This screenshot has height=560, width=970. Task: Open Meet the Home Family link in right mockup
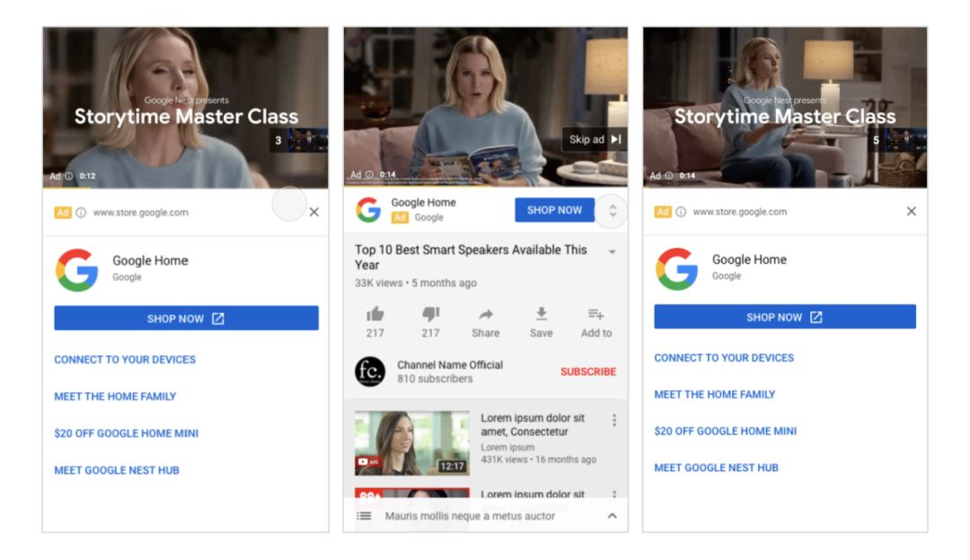[715, 394]
